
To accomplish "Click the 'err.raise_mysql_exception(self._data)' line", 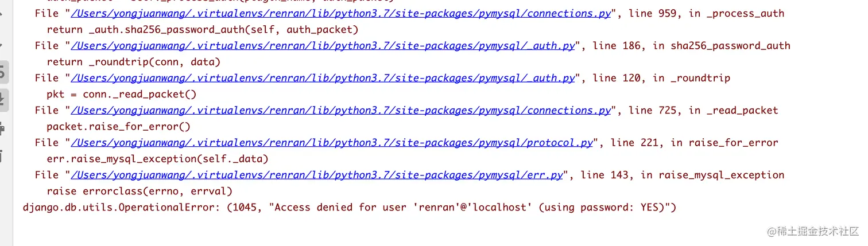I will (157, 159).
